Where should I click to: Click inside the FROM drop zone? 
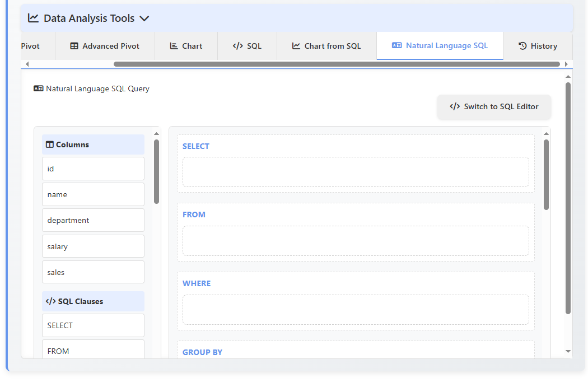[356, 241]
